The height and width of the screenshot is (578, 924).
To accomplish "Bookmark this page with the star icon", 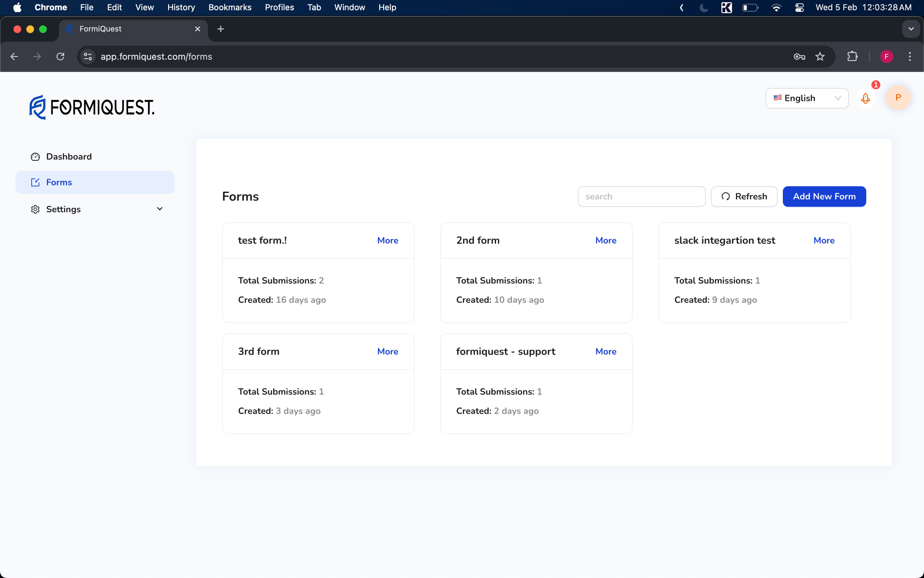I will (x=820, y=57).
